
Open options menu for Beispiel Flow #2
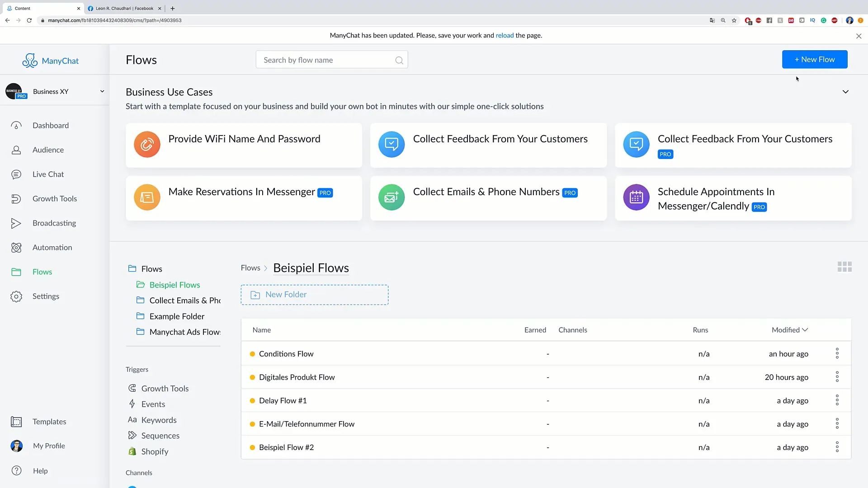(837, 447)
